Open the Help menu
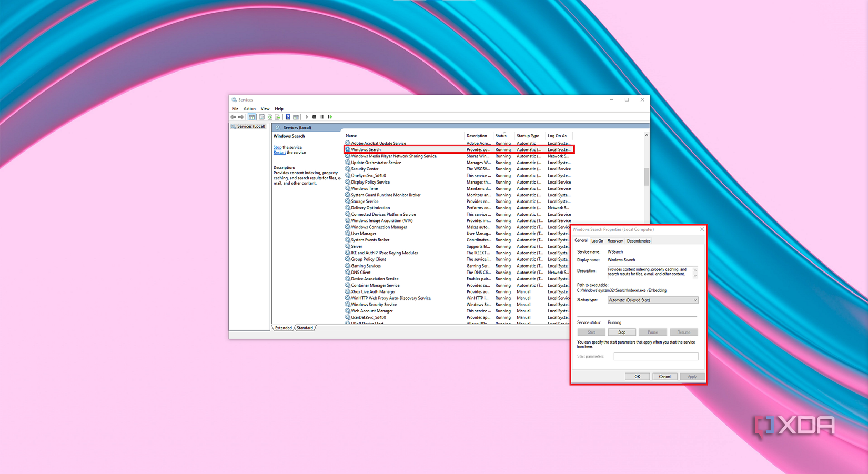 279,109
